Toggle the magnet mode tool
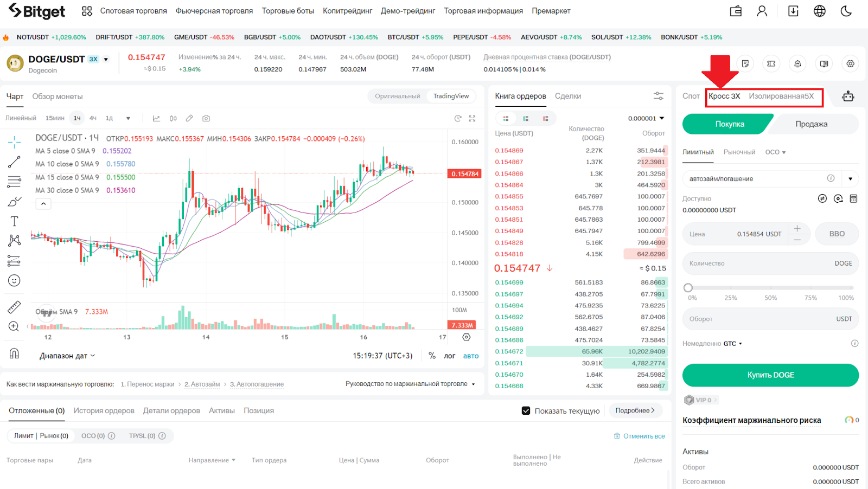This screenshot has height=489, width=868. coord(15,353)
